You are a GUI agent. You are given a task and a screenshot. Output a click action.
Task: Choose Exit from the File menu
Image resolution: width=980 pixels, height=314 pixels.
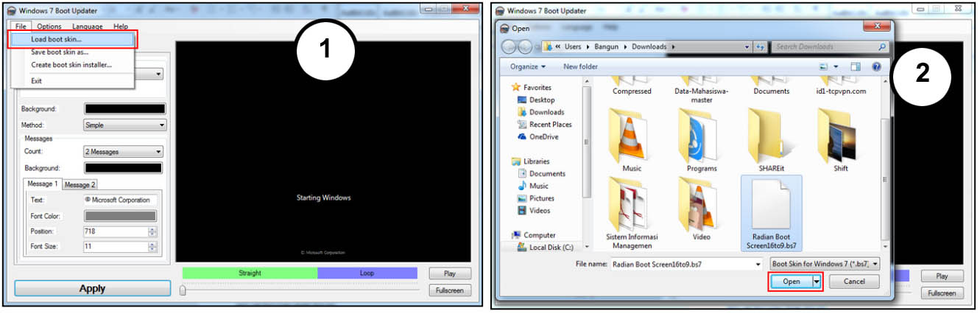(72, 81)
